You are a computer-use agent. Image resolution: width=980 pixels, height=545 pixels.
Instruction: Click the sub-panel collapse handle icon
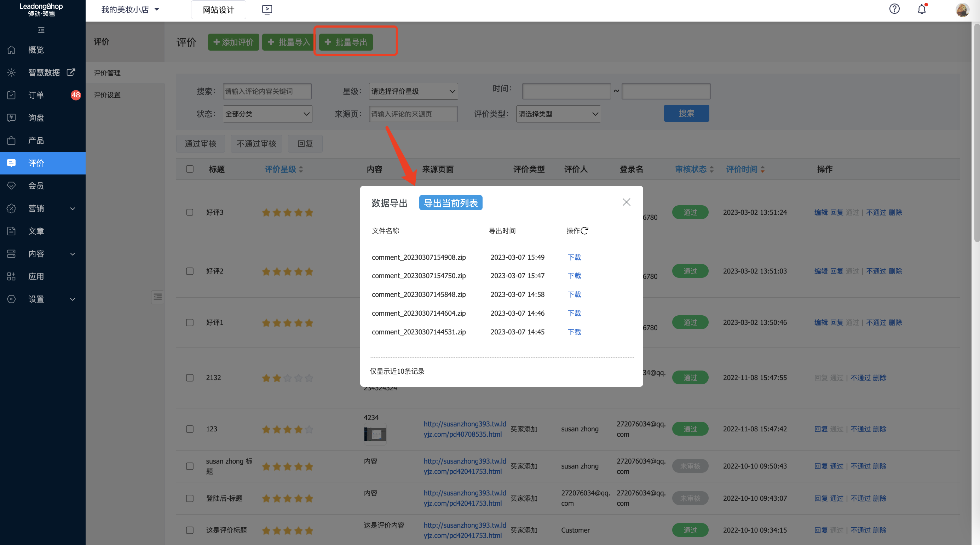[x=157, y=297]
